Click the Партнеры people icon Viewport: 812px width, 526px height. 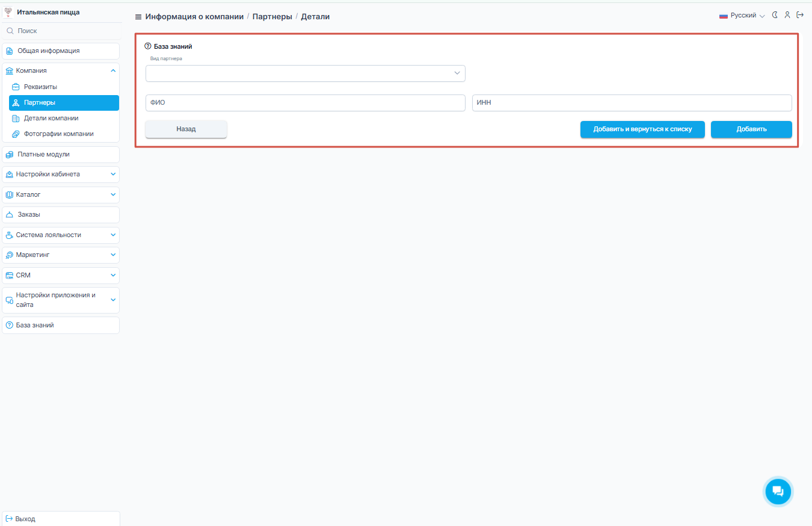point(16,103)
